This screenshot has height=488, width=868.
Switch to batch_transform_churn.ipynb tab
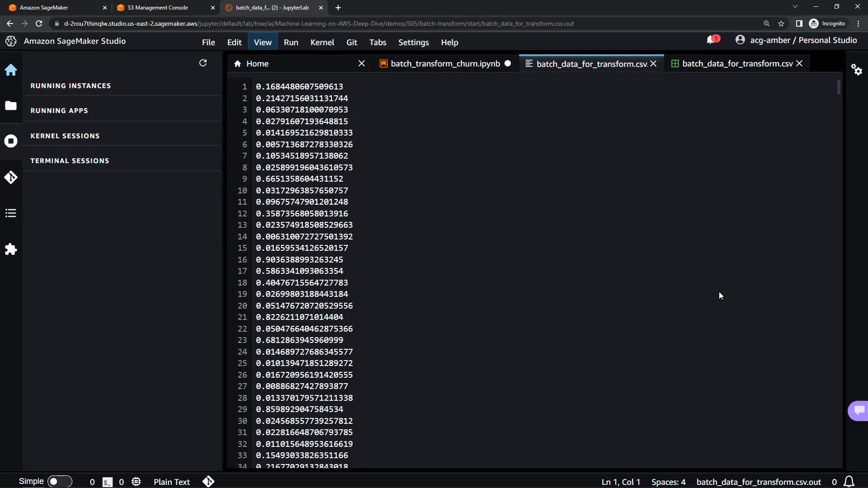(x=445, y=64)
